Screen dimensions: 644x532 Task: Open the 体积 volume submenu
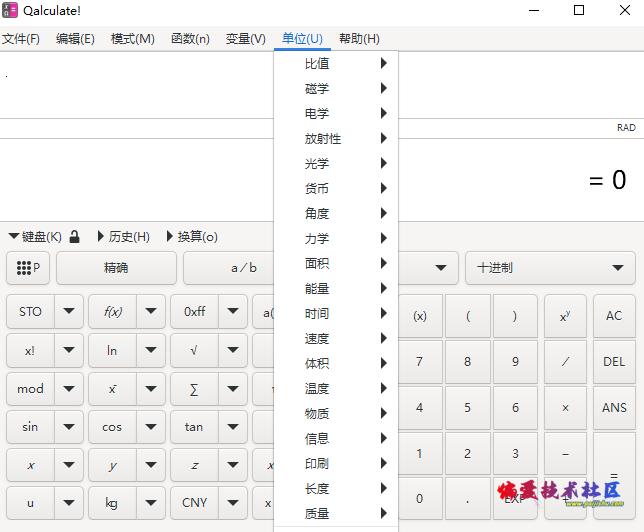click(336, 363)
